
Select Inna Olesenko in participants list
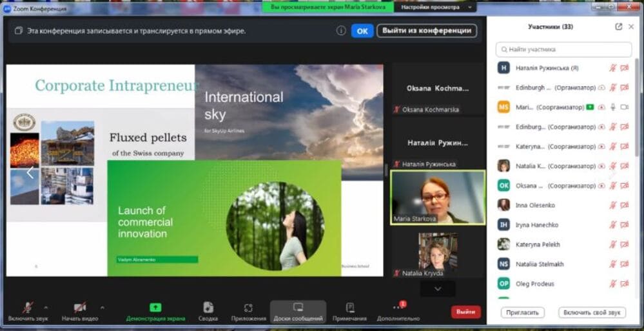(535, 205)
